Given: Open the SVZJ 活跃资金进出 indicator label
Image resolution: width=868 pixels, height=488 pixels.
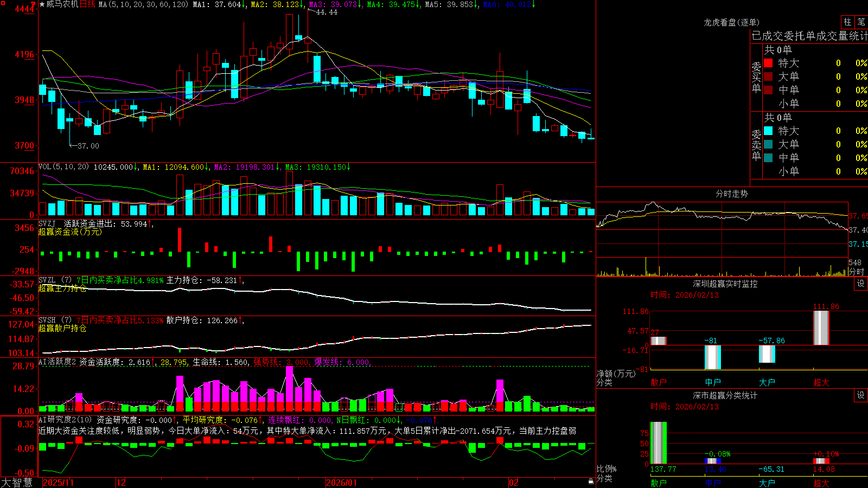Looking at the screenshot, I should [x=92, y=223].
